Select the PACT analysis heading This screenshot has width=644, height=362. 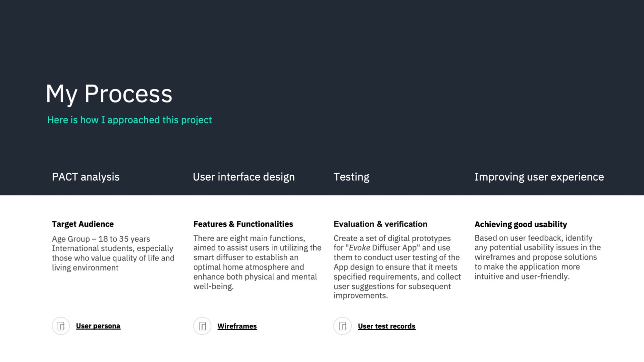click(x=86, y=177)
